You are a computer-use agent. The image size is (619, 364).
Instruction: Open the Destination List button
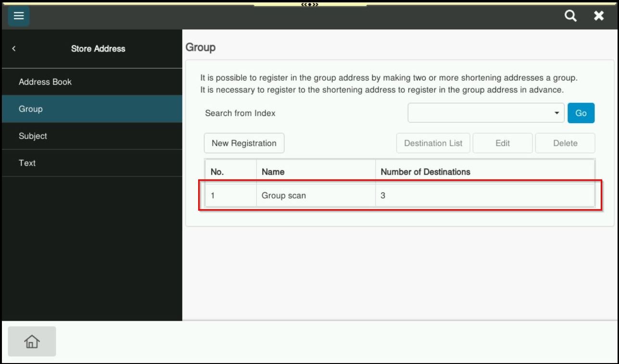(x=433, y=143)
